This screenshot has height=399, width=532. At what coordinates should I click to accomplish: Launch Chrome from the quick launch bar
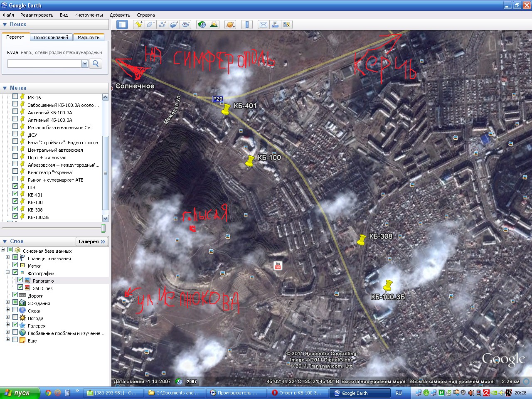click(48, 393)
